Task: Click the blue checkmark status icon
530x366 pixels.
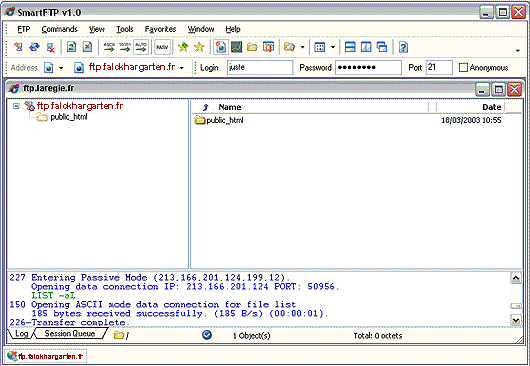Action: tap(207, 335)
